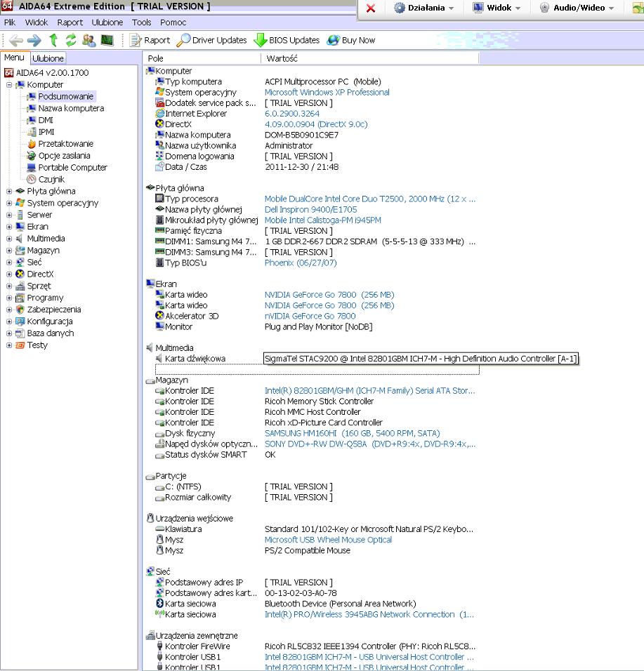Screen dimensions: 644x671
Task: Open BIOS Updates from the toolbar
Action: [287, 40]
